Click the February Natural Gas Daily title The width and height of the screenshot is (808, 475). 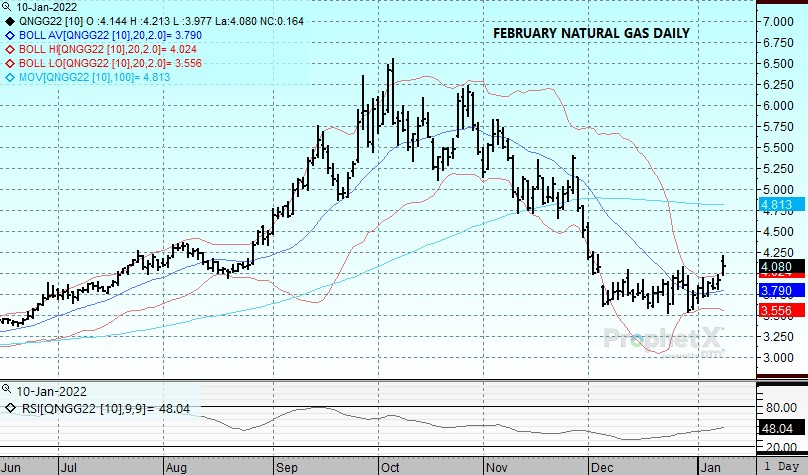pos(591,33)
